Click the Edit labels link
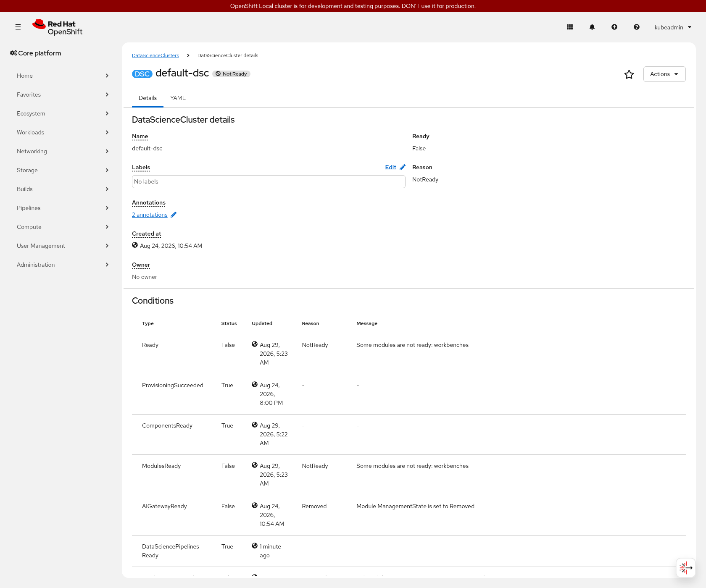 (390, 167)
